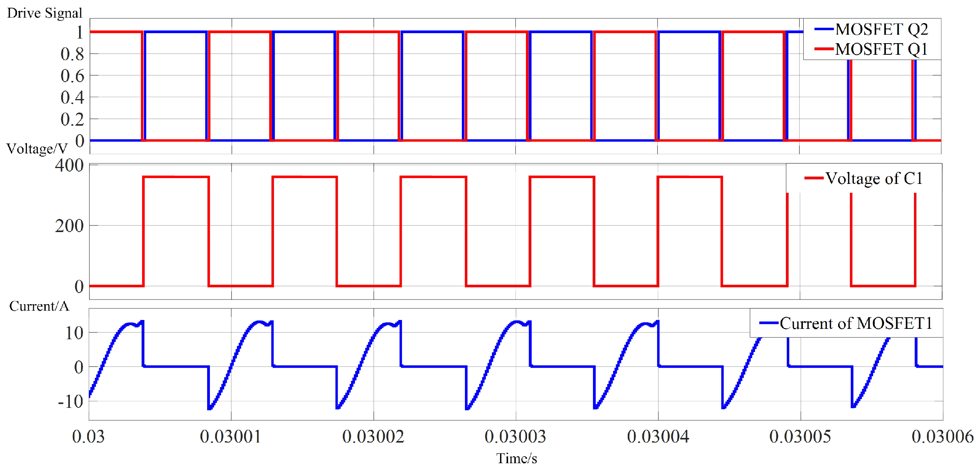Click the Current/A axis label
This screenshot has height=468, width=980.
40,306
